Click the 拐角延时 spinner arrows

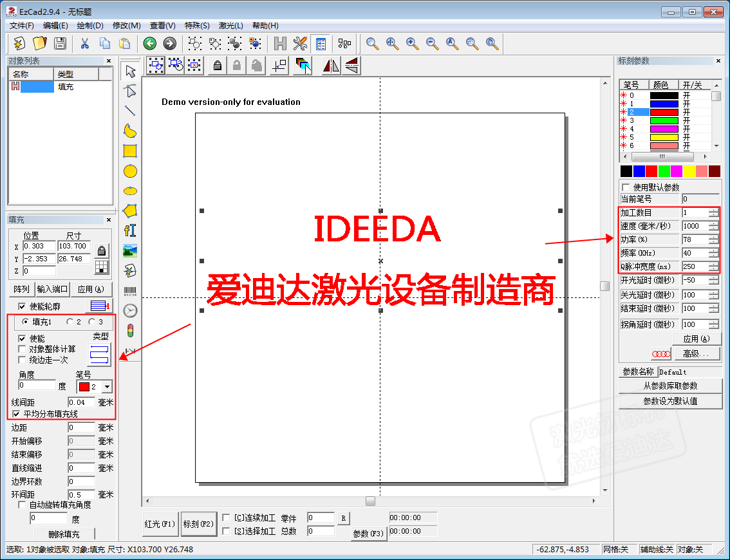click(714, 324)
